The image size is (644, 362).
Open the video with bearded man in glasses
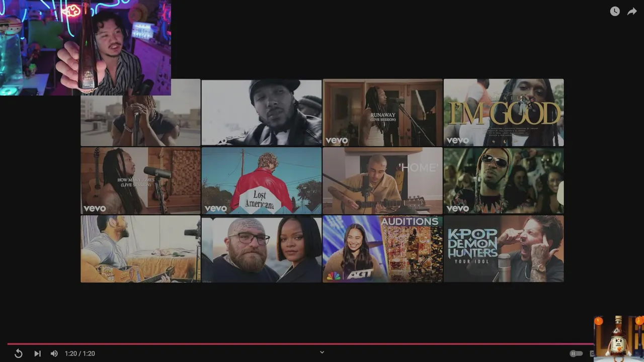point(262,249)
